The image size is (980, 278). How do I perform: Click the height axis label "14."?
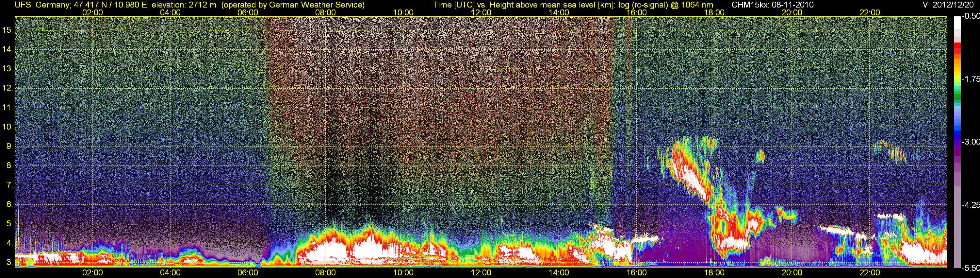tap(8, 49)
